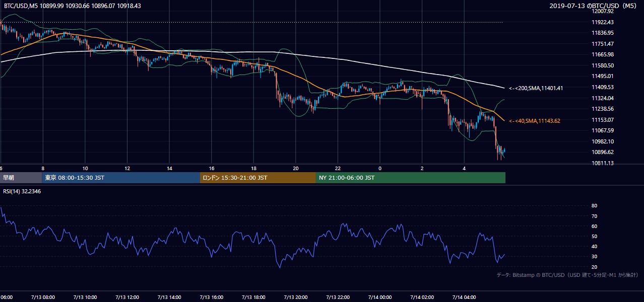Click price axis value 11495.01
The width and height of the screenshot is (644, 302).
602,76
